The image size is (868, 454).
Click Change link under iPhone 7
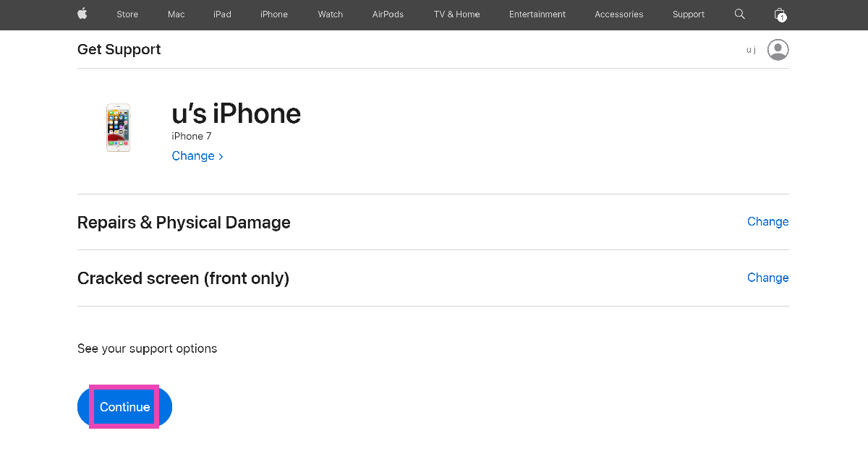(x=197, y=156)
